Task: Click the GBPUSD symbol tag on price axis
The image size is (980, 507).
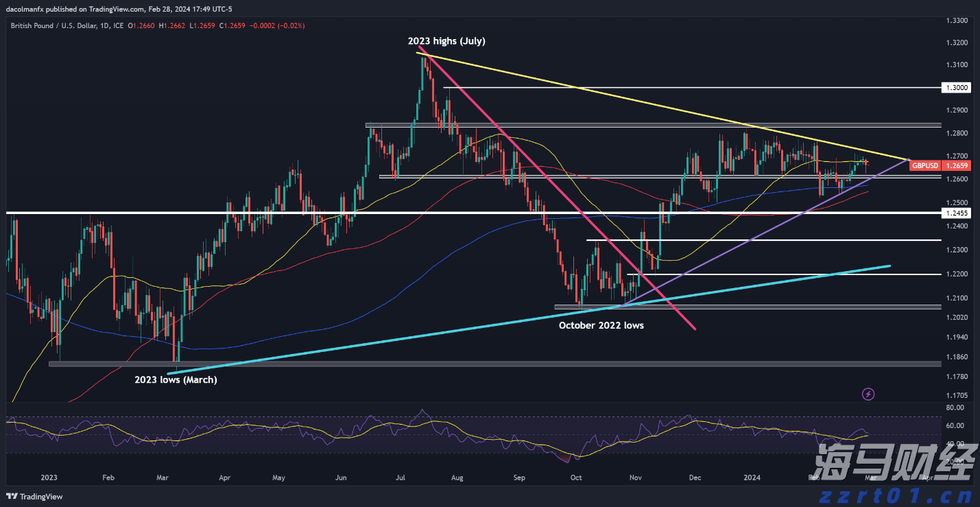Action: coord(924,165)
